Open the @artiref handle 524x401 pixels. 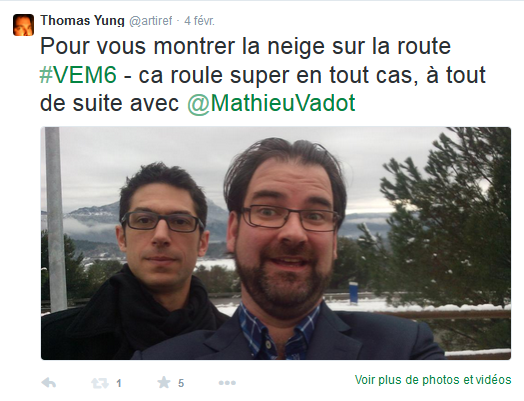click(150, 21)
